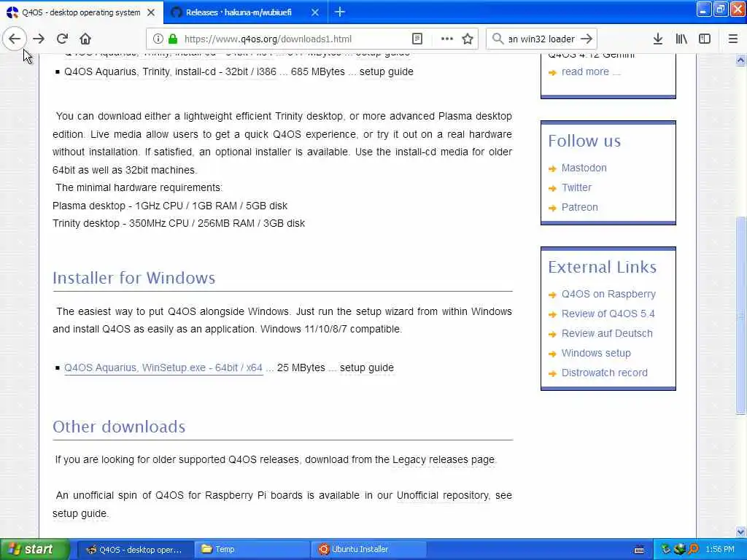This screenshot has width=747, height=560.
Task: Close the Releases hakuna-m/wubiuefi tab
Action: point(315,12)
